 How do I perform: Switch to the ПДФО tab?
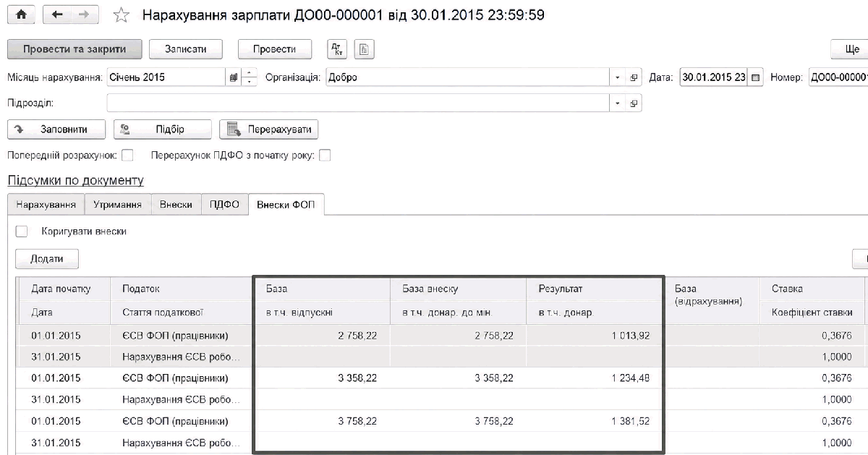coord(224,205)
